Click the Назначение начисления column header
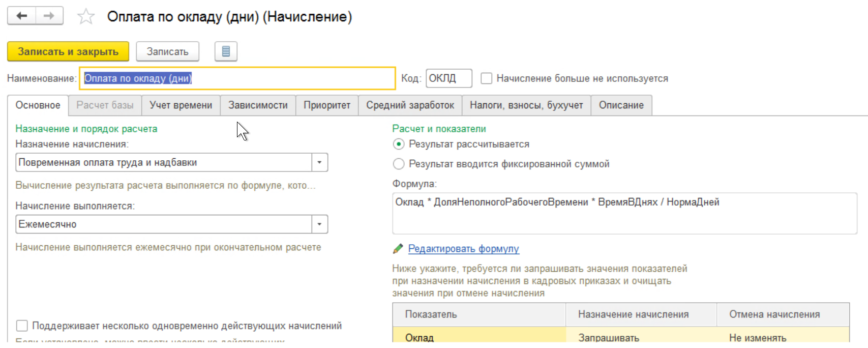 click(x=641, y=314)
